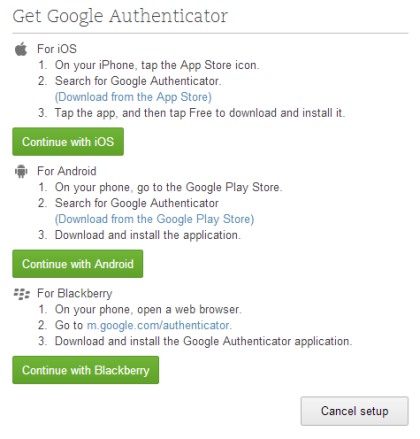
Task: Click the Cancel setup button
Action: [354, 411]
